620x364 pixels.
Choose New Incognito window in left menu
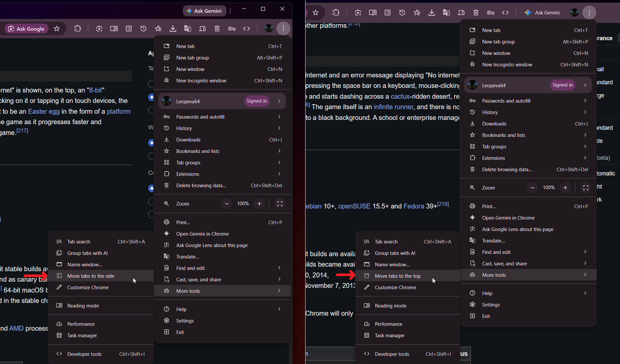pos(222,81)
